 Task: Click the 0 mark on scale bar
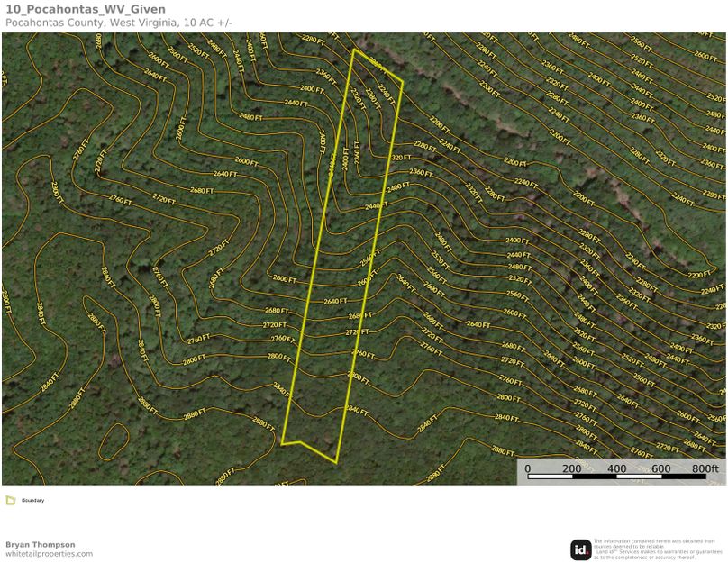[528, 468]
